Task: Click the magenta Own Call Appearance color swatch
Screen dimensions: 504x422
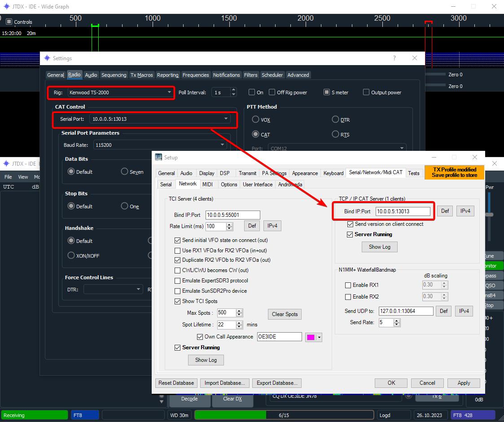Action: tap(310, 337)
